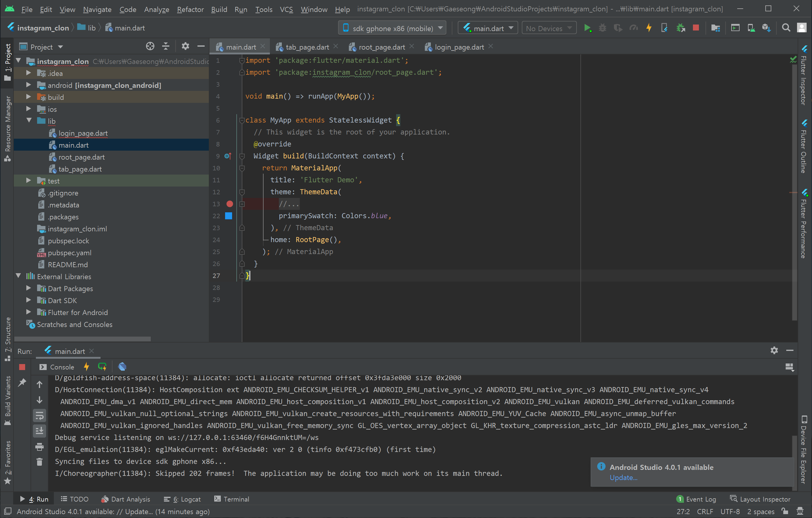The width and height of the screenshot is (812, 518).
Task: Switch to login_page.dart editor tab
Action: (x=459, y=47)
